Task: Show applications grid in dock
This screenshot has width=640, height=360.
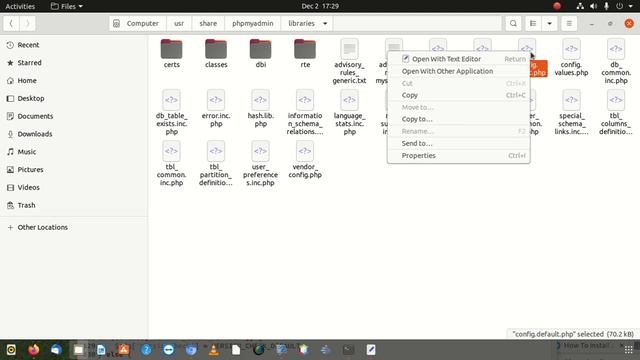Action: tap(629, 350)
